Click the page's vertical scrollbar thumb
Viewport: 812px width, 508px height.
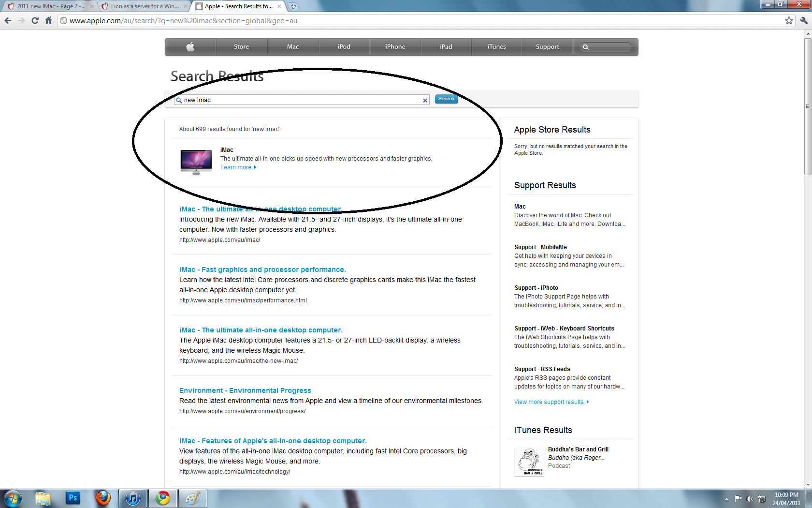pos(808,106)
